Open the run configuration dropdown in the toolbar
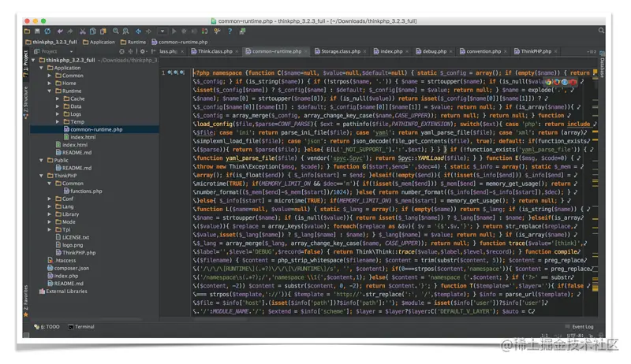Image resolution: width=631 pixels, height=364 pixels. pyautogui.click(x=162, y=32)
